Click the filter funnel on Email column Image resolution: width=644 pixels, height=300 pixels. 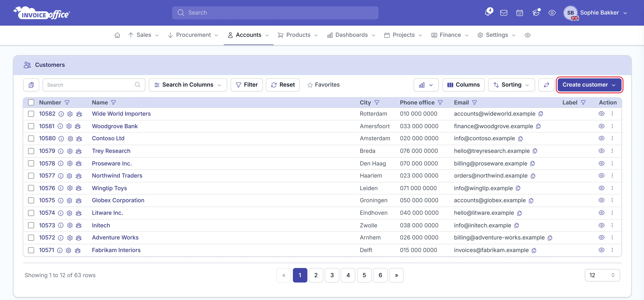(x=475, y=103)
